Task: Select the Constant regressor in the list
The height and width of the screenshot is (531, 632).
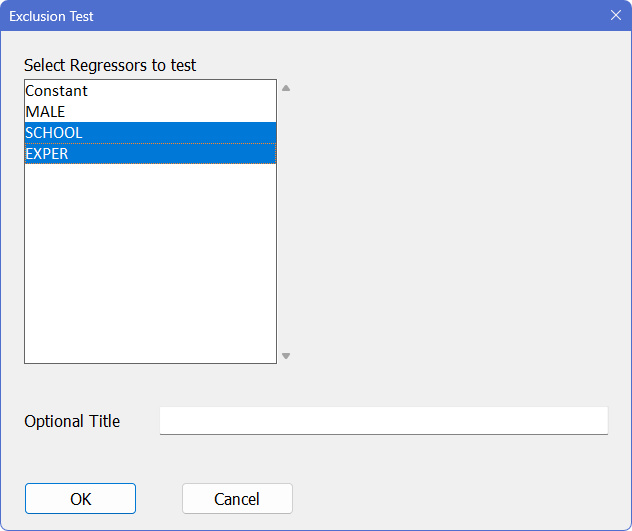Action: point(57,91)
